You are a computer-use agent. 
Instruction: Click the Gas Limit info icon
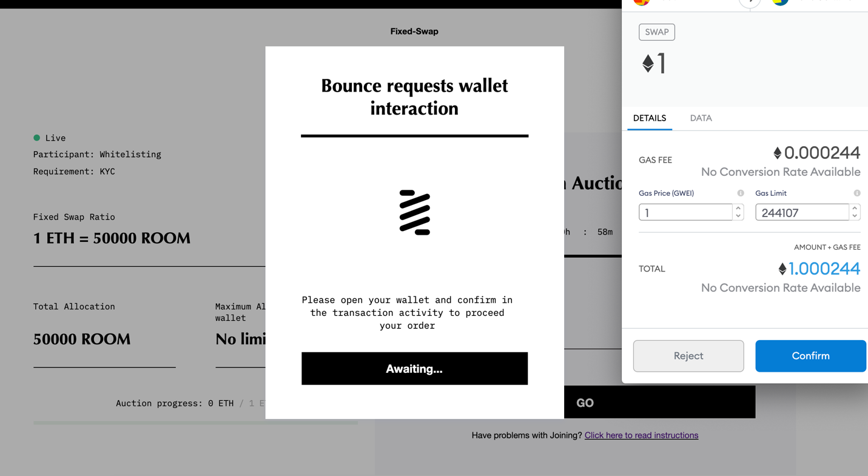857,193
